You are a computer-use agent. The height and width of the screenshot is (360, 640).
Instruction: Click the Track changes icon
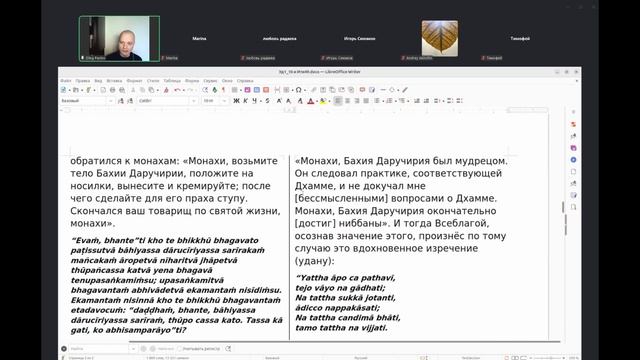pos(372,90)
